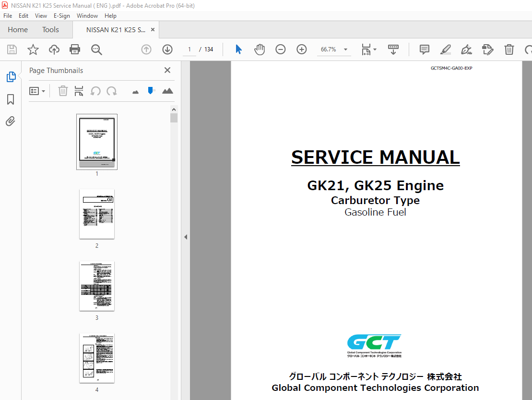Open the File menu
The width and height of the screenshot is (532, 400).
8,16
